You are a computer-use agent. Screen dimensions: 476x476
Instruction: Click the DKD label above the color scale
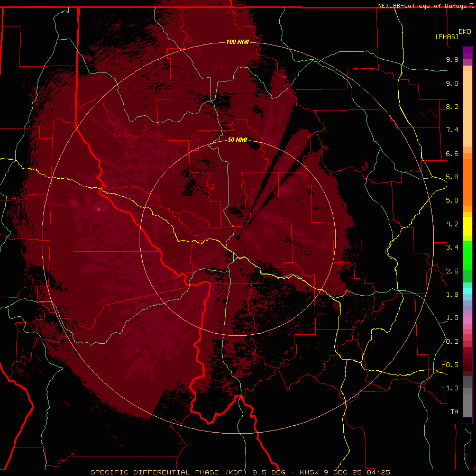pyautogui.click(x=465, y=32)
